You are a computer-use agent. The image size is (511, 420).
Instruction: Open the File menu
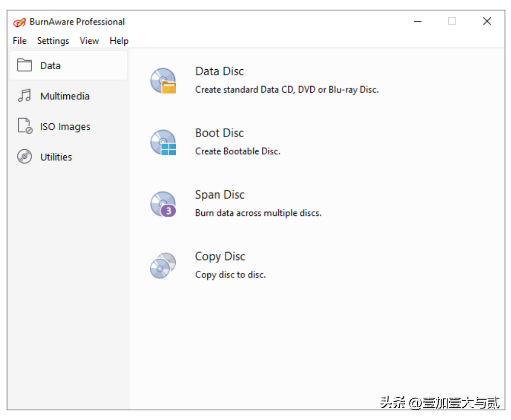tap(19, 41)
